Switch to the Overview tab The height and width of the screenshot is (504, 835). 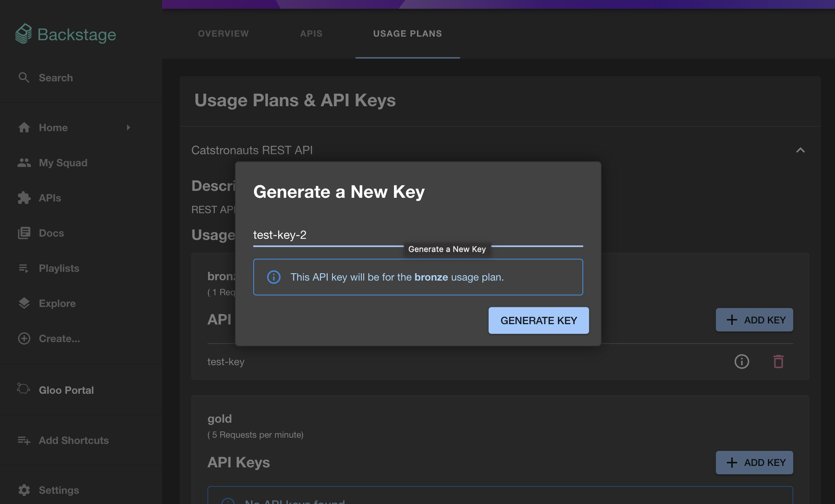coord(223,34)
